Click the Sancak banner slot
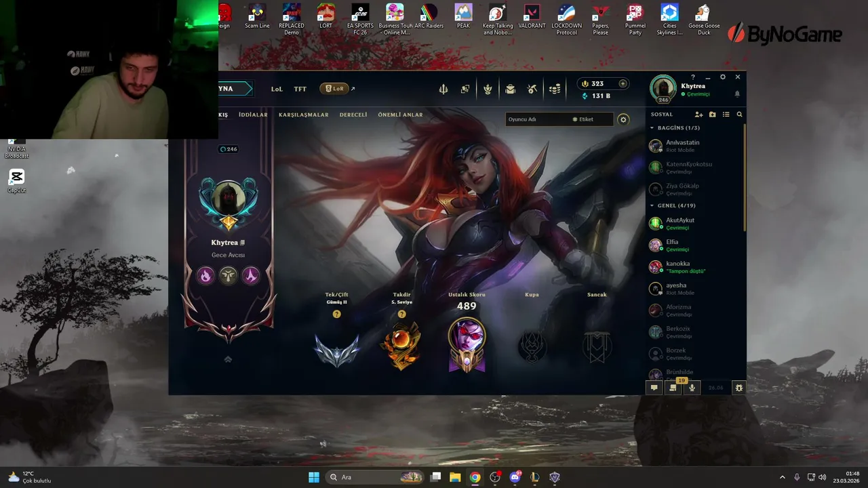This screenshot has width=868, height=488. coord(597,346)
